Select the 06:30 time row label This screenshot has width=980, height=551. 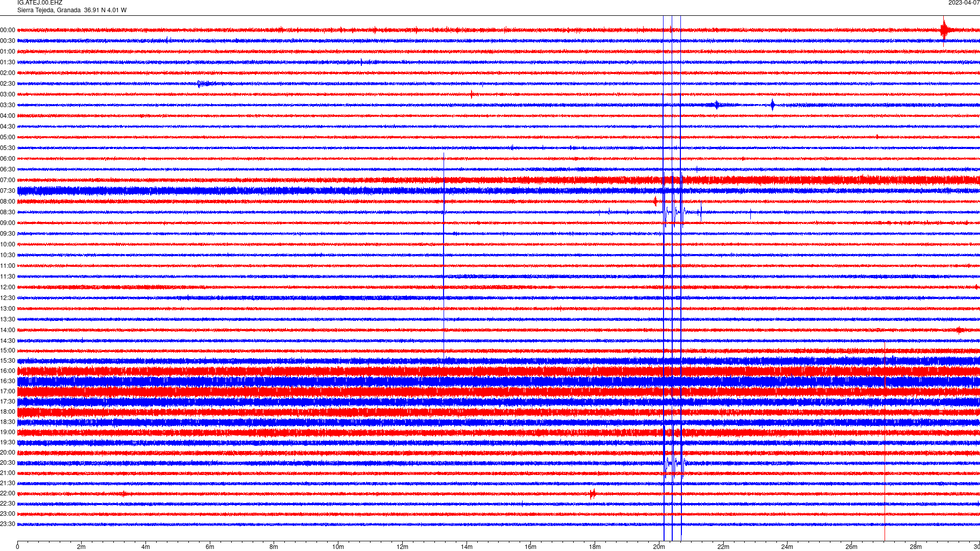[x=8, y=169]
